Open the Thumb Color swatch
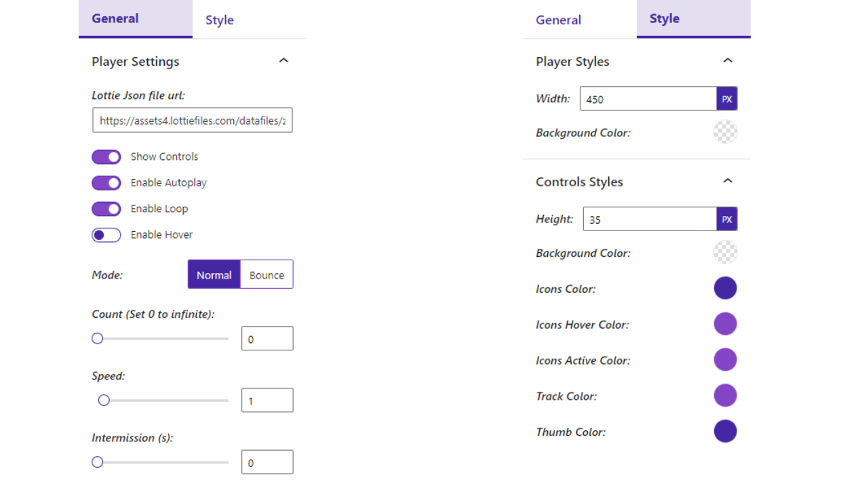Viewport: 868px width, 488px height. [725, 431]
